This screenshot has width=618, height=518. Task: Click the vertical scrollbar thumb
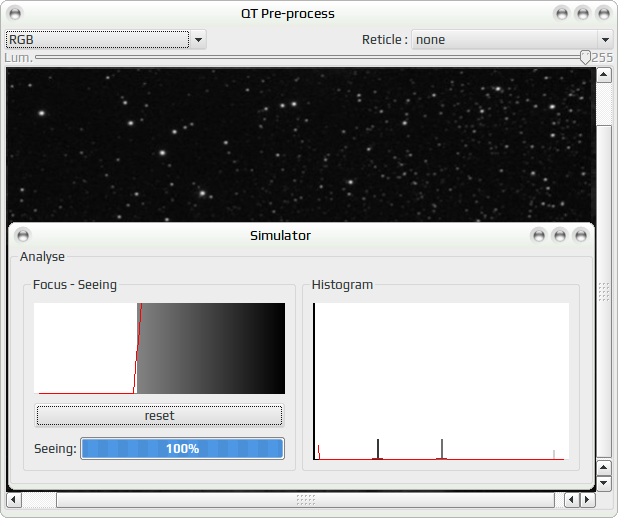pos(604,291)
